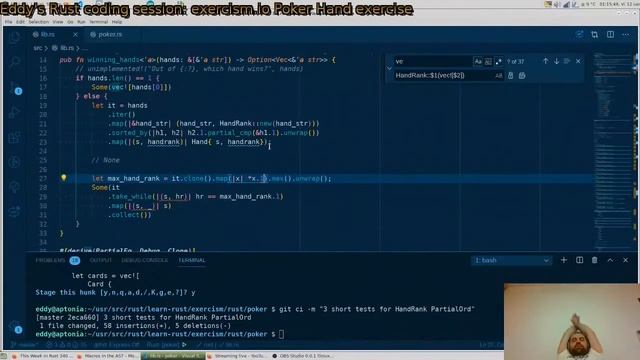
Task: Kill terminal with the trash icon
Action: point(595,260)
